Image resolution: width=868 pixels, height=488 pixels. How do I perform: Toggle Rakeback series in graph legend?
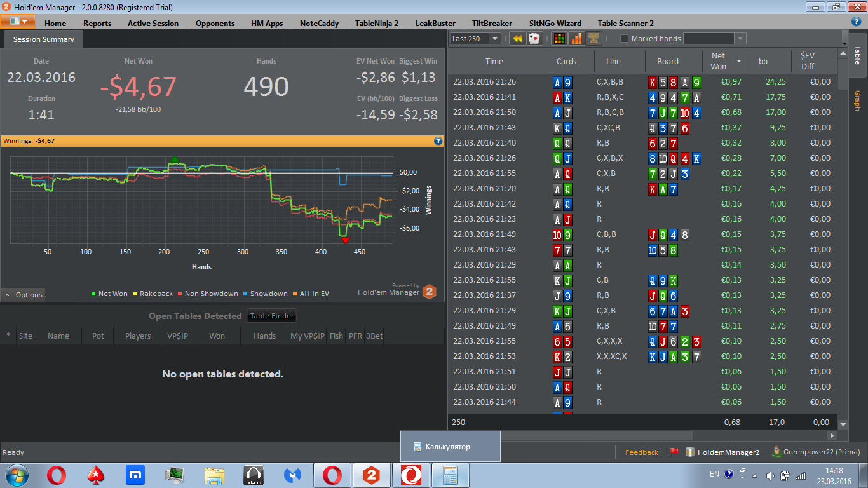coord(153,294)
